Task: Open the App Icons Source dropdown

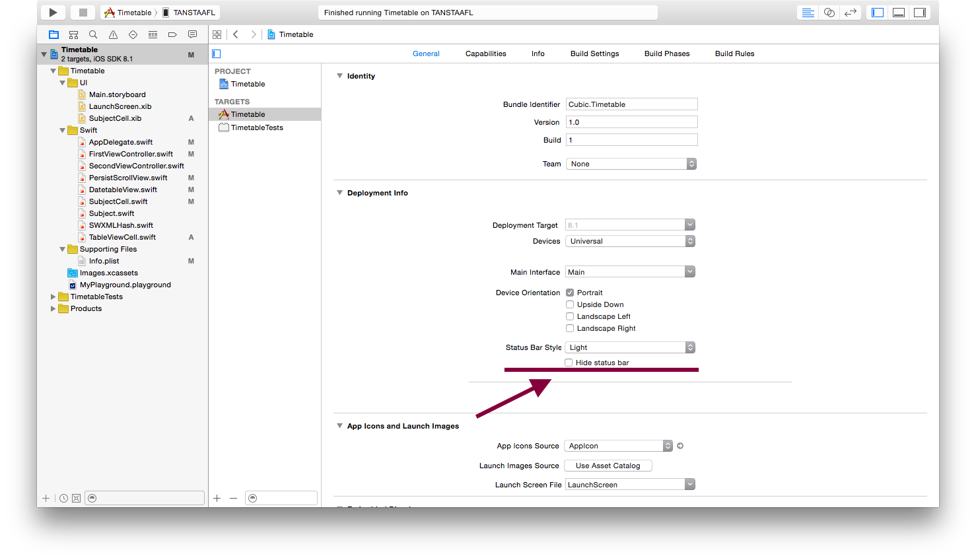Action: pyautogui.click(x=618, y=446)
